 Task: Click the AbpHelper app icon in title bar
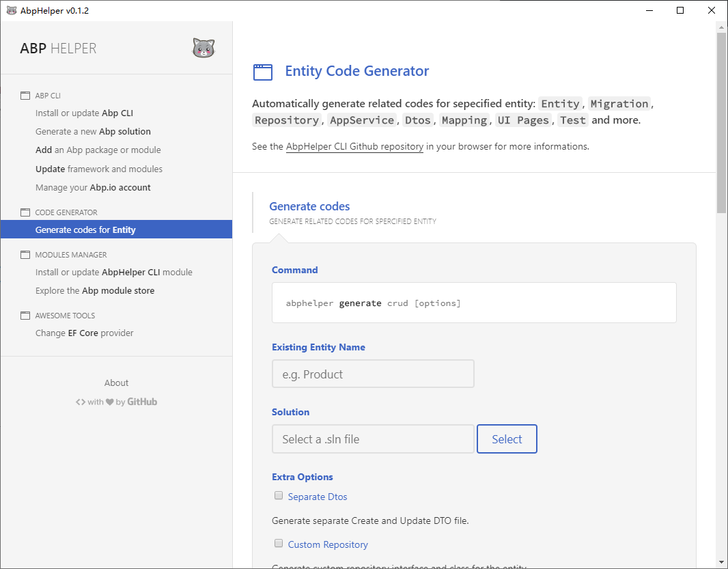11,10
